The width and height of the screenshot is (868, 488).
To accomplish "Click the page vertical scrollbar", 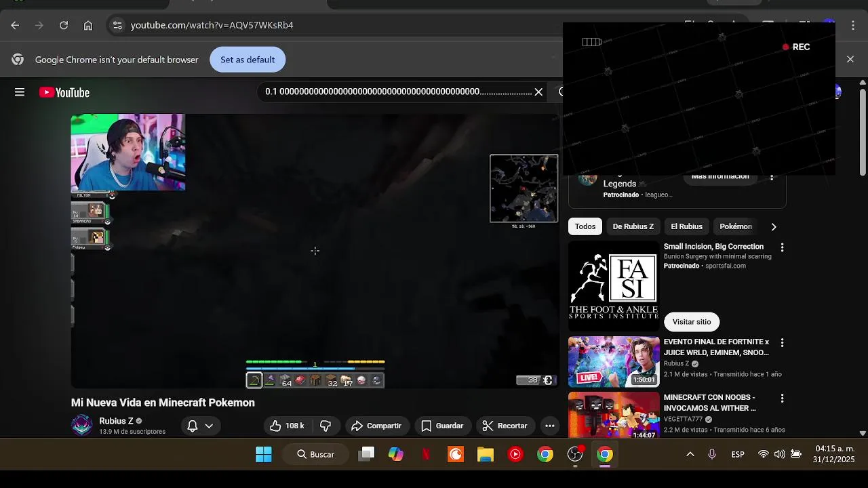I will click(x=863, y=132).
